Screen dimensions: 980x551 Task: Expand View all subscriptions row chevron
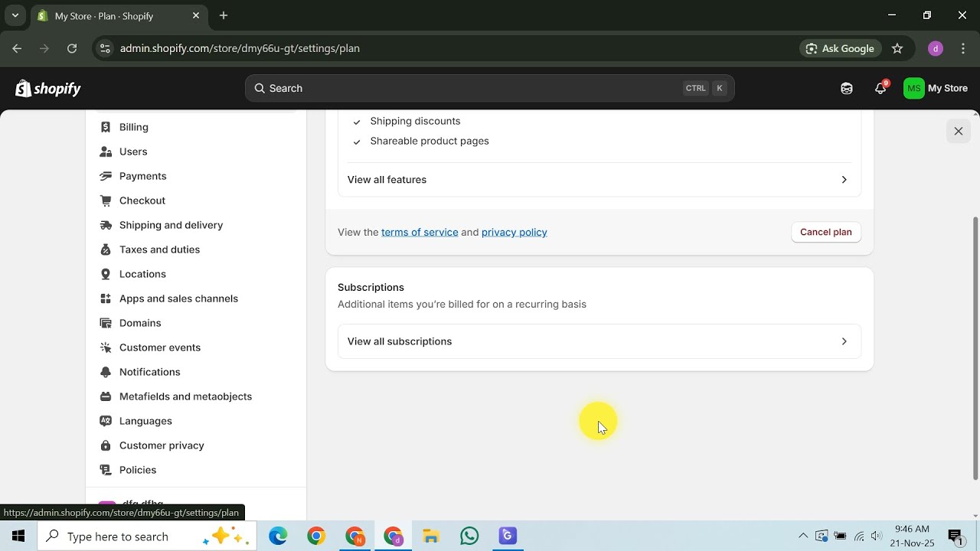pyautogui.click(x=844, y=341)
